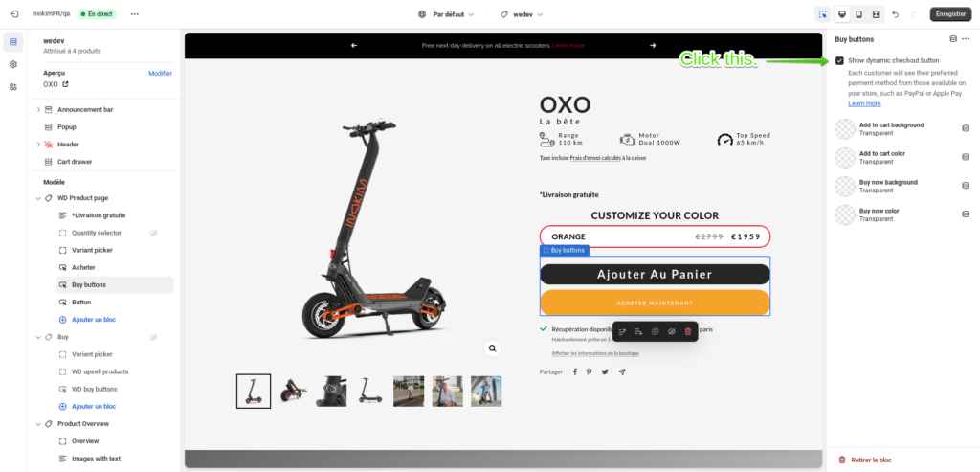Delete block via red trash icon
The image size is (980, 472).
coord(688,331)
